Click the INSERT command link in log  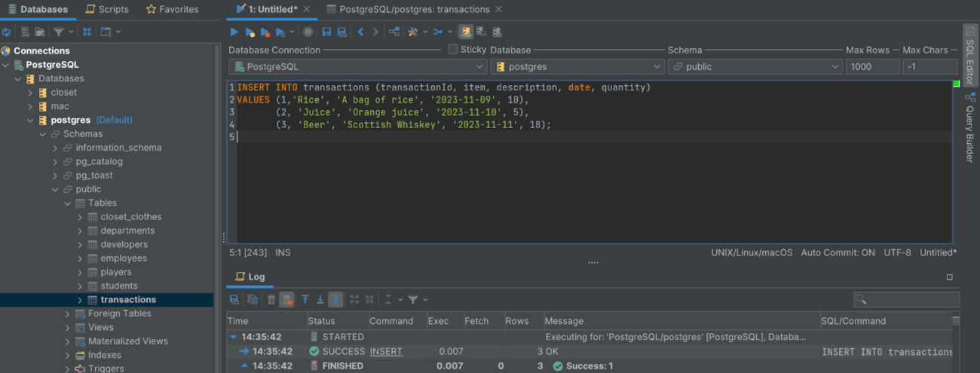point(386,351)
